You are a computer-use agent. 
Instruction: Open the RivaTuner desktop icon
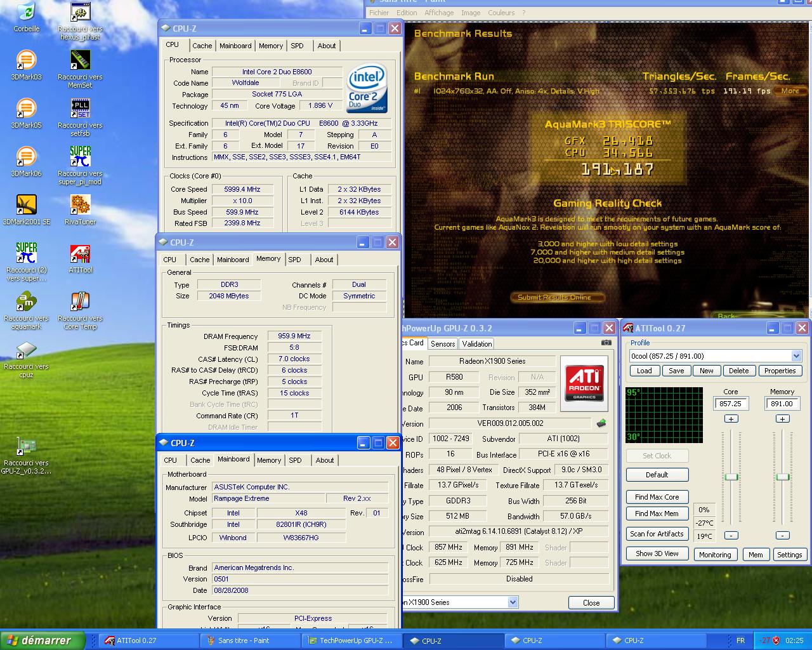click(80, 210)
